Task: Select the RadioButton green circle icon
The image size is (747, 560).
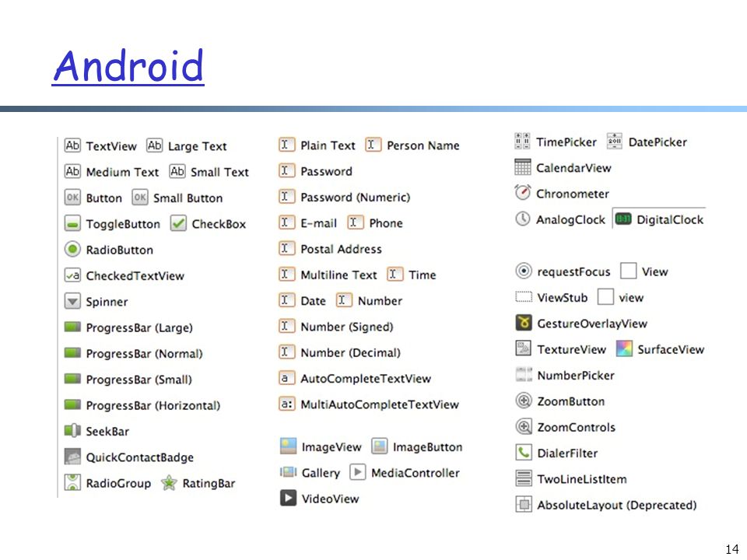Action: [x=72, y=249]
